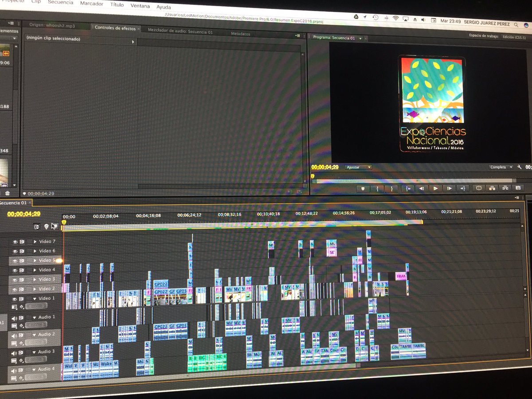Hide the Video 1 track

coord(15,299)
